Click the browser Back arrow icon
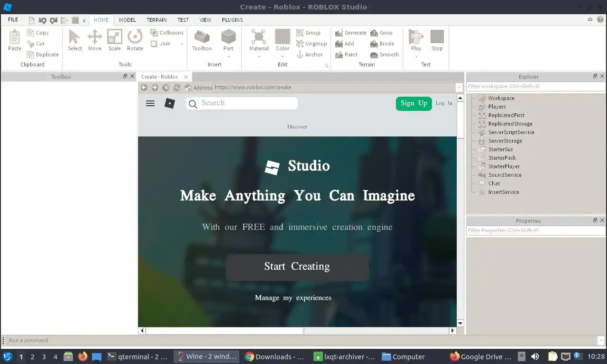 (x=144, y=87)
